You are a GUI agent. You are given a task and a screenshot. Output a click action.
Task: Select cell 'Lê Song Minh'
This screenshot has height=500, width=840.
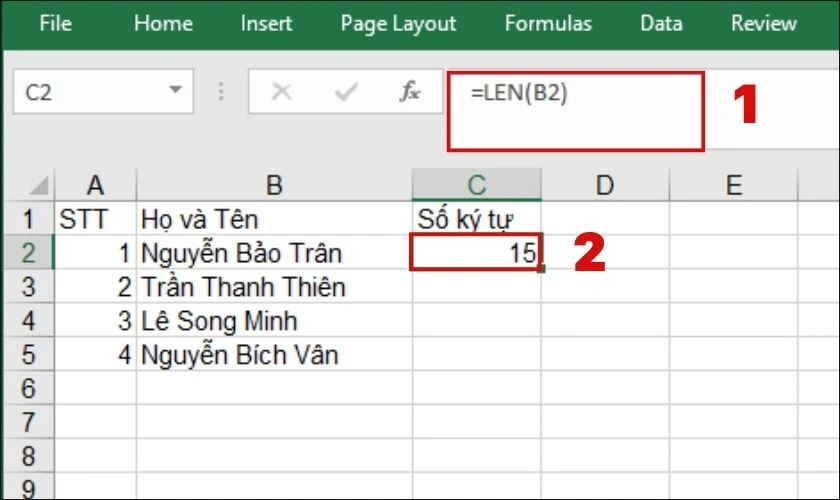[274, 320]
